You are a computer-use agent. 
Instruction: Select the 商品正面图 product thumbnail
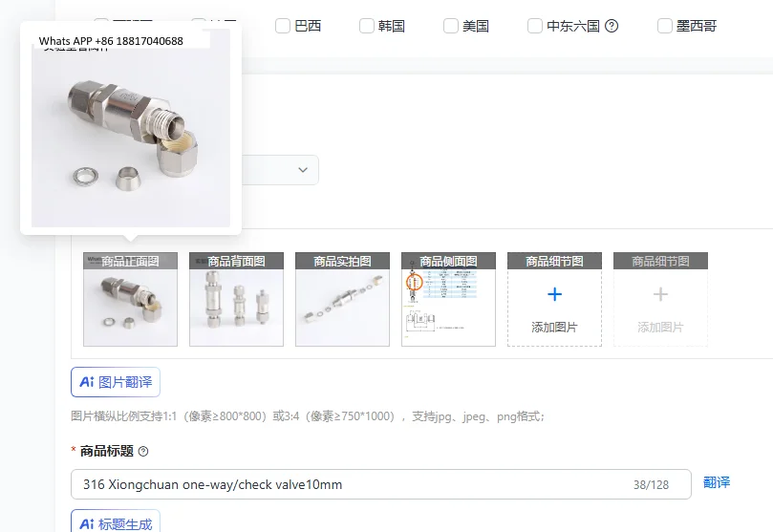[130, 300]
